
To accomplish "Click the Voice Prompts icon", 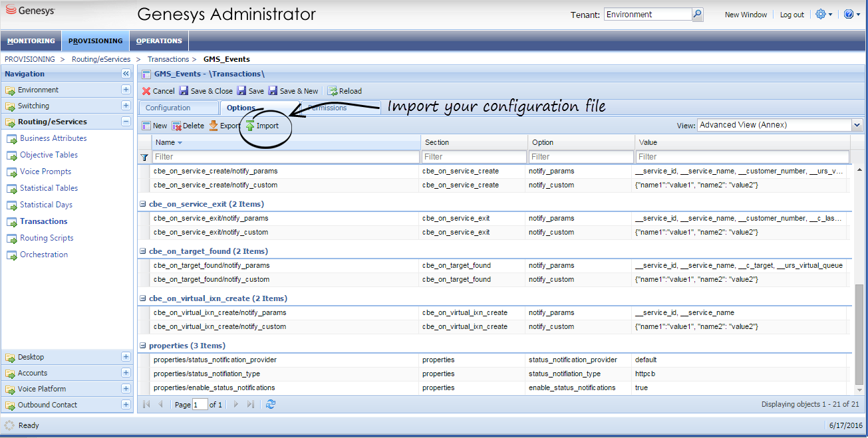I will (x=12, y=172).
